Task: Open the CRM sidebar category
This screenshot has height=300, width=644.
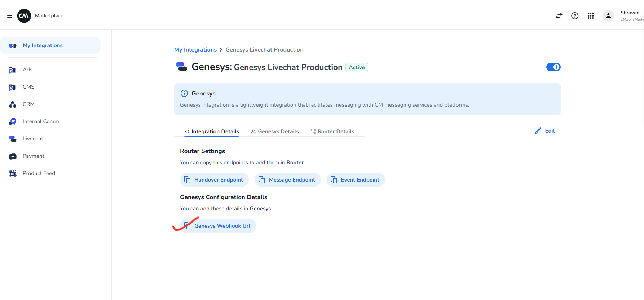Action: click(28, 104)
